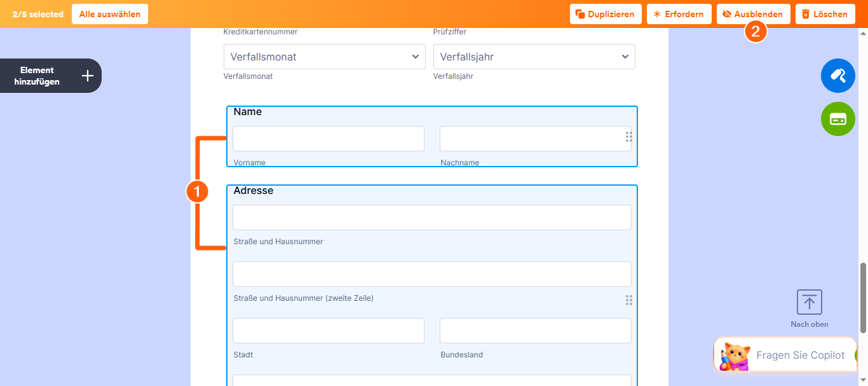Image resolution: width=868 pixels, height=386 pixels.
Task: Grab the drag handle of the Adresse field
Action: [x=628, y=300]
